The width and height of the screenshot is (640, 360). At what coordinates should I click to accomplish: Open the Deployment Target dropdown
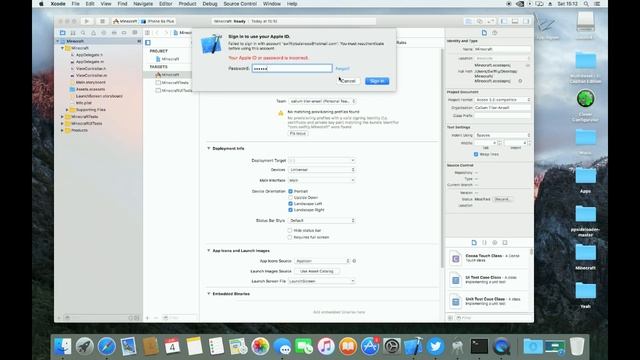tap(322, 160)
